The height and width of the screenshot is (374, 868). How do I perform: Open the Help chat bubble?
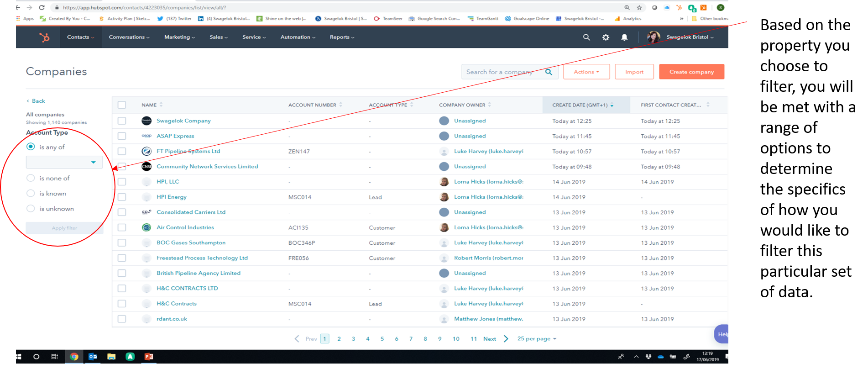(x=722, y=334)
